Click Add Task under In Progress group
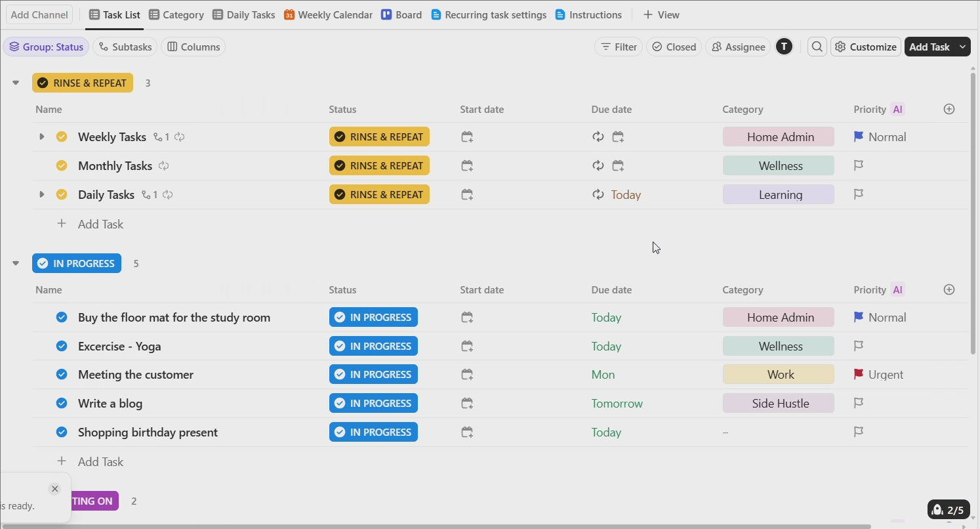 [x=100, y=461]
